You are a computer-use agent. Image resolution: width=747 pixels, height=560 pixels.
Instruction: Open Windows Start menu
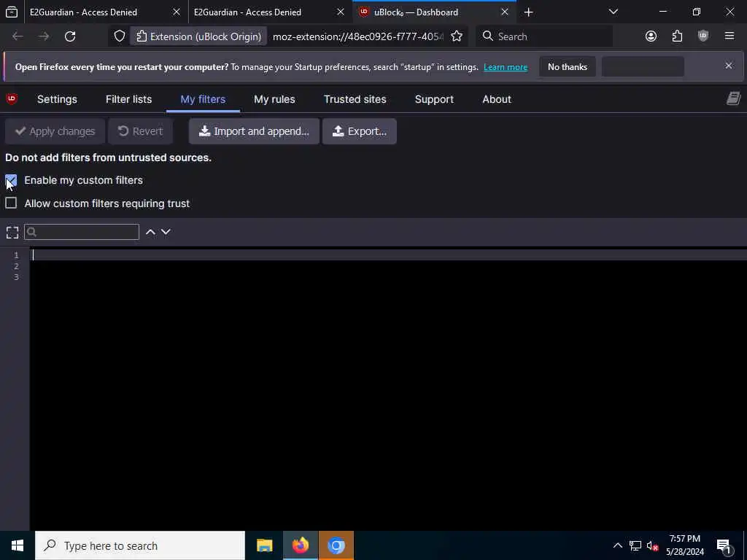pyautogui.click(x=18, y=545)
